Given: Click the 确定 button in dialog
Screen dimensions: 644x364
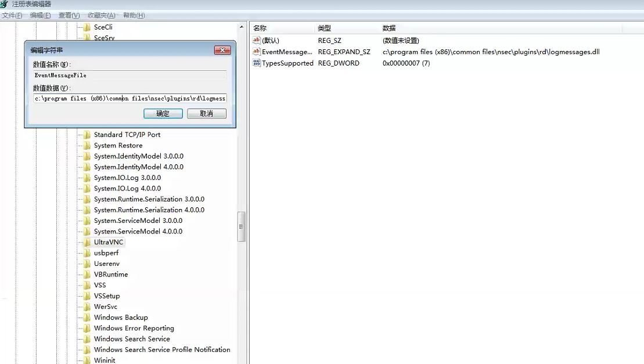Looking at the screenshot, I should point(163,114).
